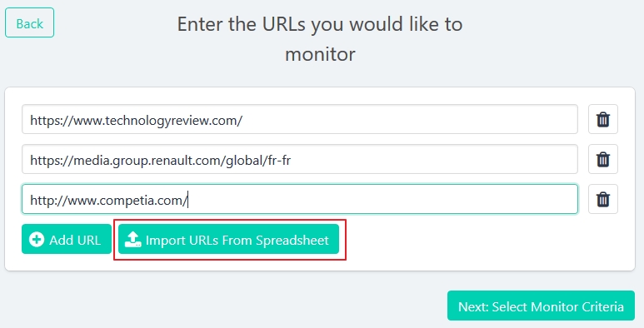This screenshot has width=644, height=328.
Task: Import URLs From Spreadsheet
Action: pyautogui.click(x=229, y=239)
